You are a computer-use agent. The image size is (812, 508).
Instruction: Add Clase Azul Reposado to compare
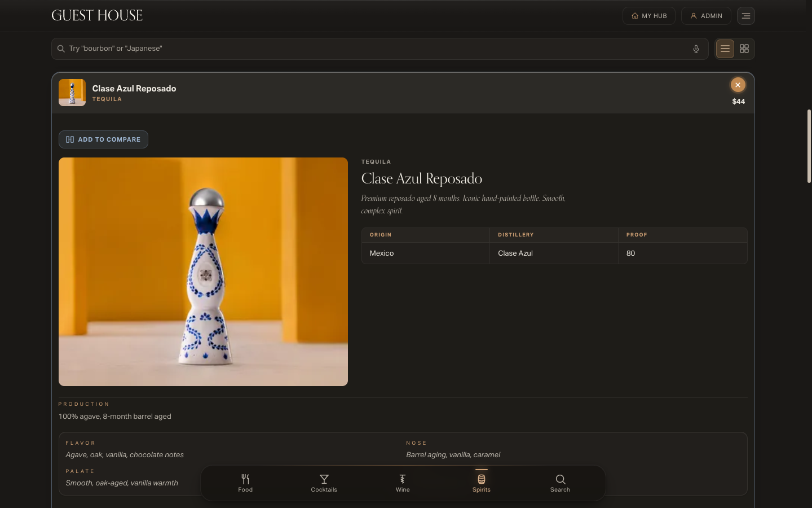(103, 139)
